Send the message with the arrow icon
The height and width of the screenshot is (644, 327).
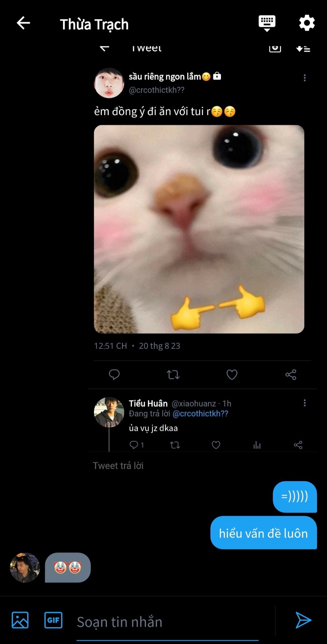303,620
